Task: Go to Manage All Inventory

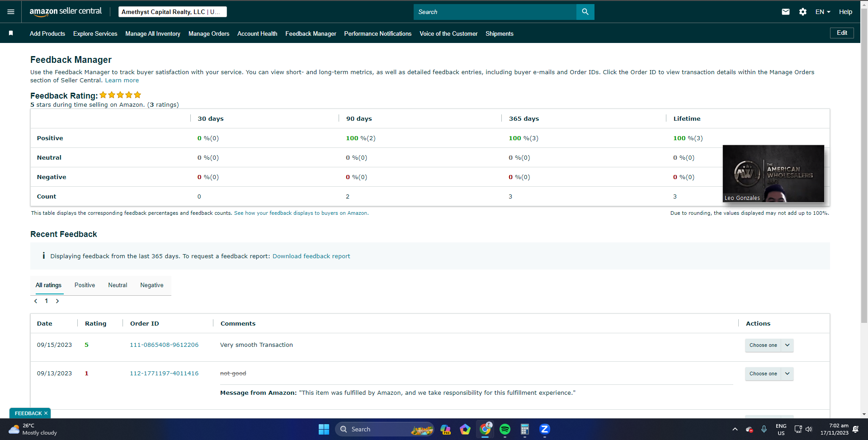Action: pyautogui.click(x=153, y=33)
